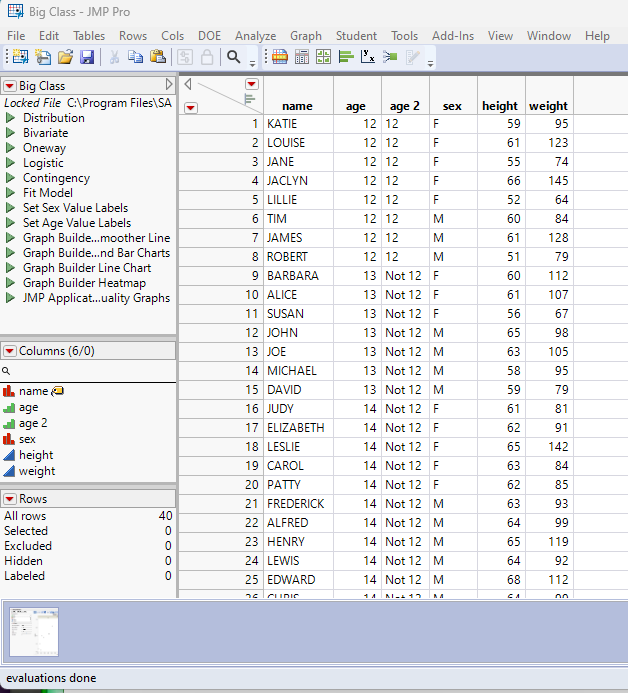Run the Bivariate script green triangle
This screenshot has height=693, width=628.
click(x=10, y=133)
